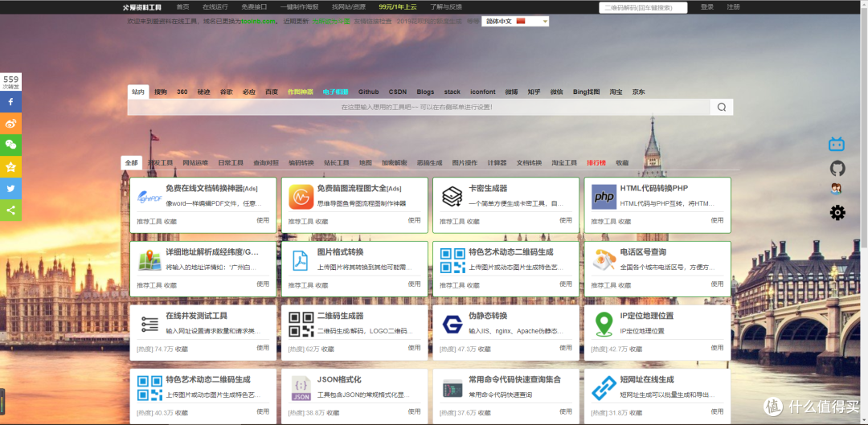Share page via Weibo sidebar icon
This screenshot has width=868, height=425.
point(10,124)
